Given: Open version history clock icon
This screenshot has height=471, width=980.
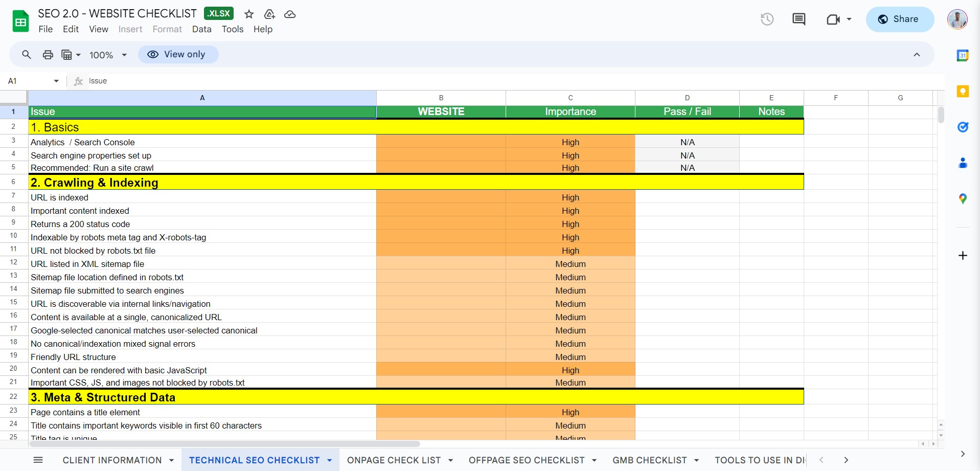Looking at the screenshot, I should (x=767, y=19).
